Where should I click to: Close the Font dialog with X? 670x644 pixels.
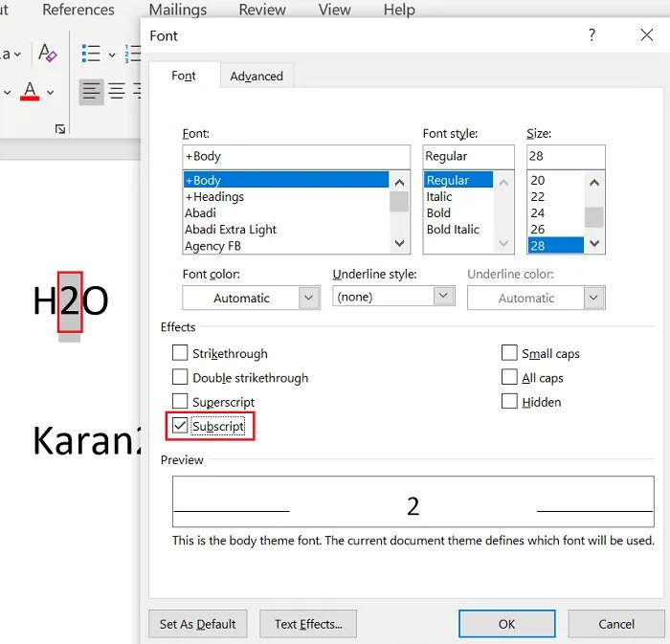pyautogui.click(x=646, y=35)
